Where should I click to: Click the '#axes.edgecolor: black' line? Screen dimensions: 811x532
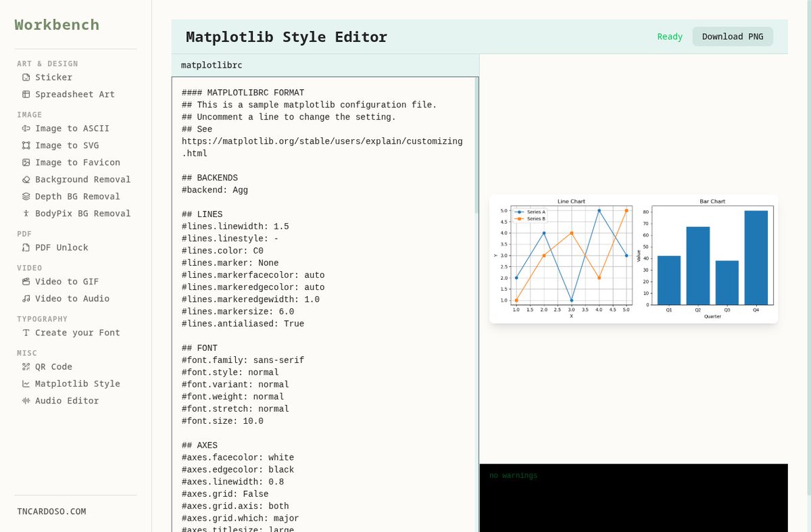pyautogui.click(x=238, y=470)
